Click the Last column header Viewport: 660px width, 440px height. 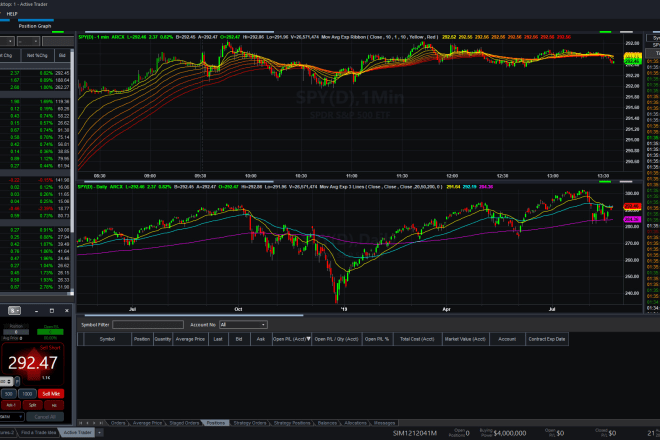click(218, 339)
